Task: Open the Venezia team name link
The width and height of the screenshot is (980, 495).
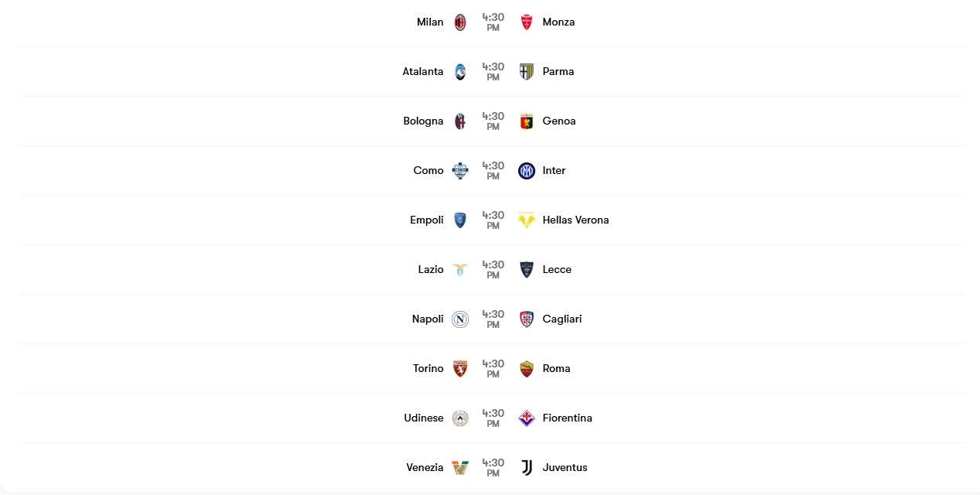Action: coord(425,467)
